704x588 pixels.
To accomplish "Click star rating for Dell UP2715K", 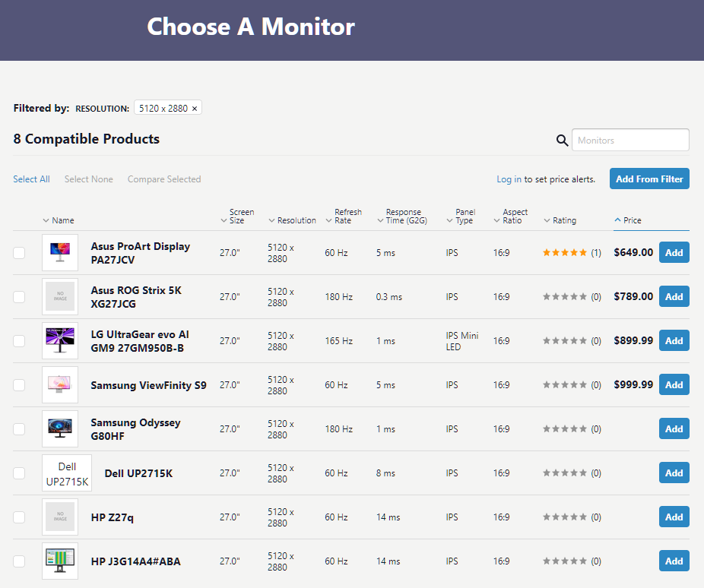I will (x=564, y=473).
